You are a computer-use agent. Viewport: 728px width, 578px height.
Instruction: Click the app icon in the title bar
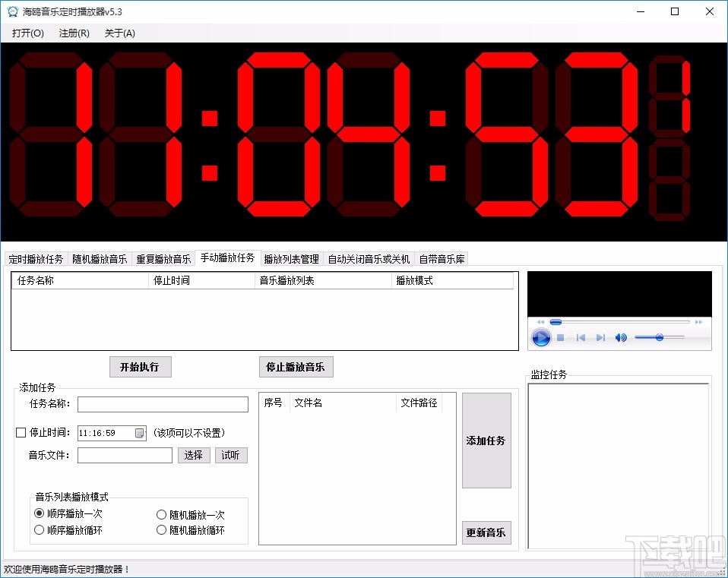click(11, 11)
